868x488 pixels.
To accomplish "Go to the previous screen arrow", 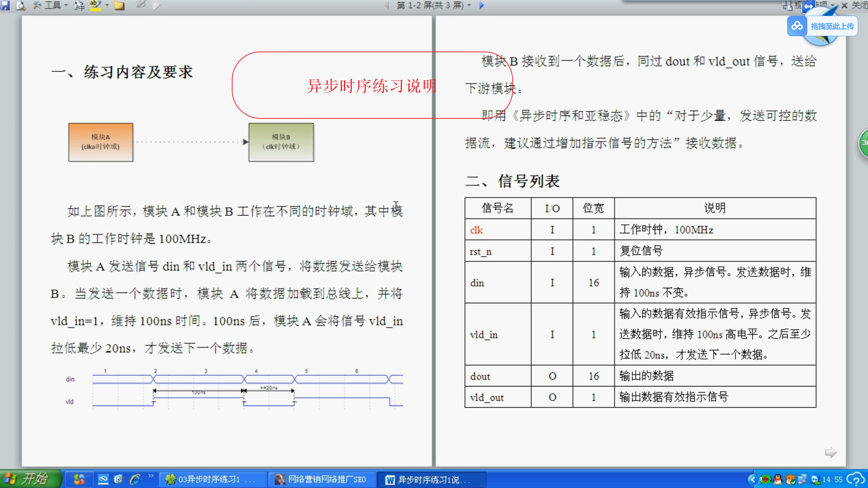I will (x=387, y=5).
